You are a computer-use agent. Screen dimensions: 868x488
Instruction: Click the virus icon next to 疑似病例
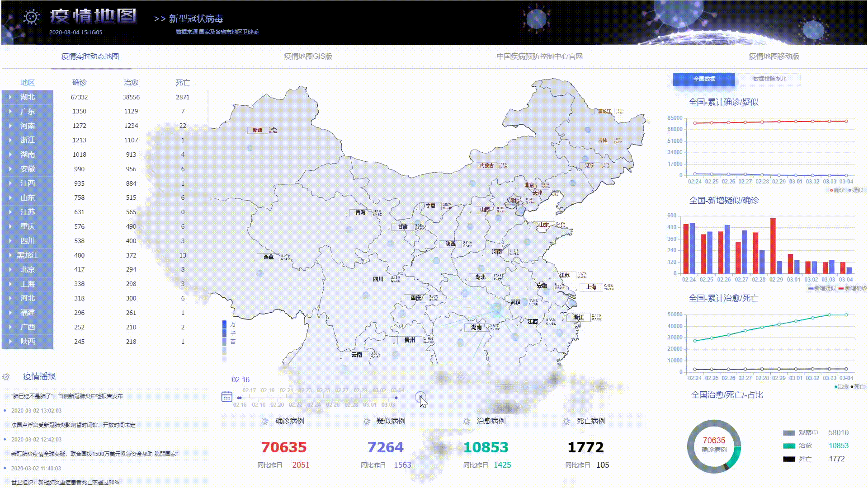[367, 421]
